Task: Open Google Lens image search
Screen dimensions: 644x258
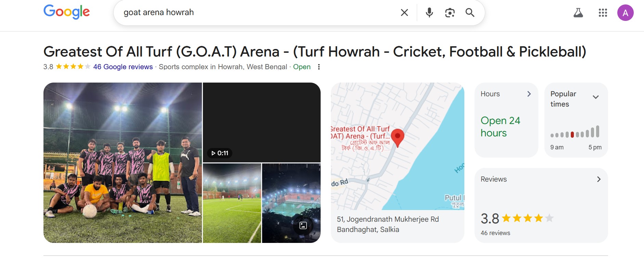Action: coord(449,12)
